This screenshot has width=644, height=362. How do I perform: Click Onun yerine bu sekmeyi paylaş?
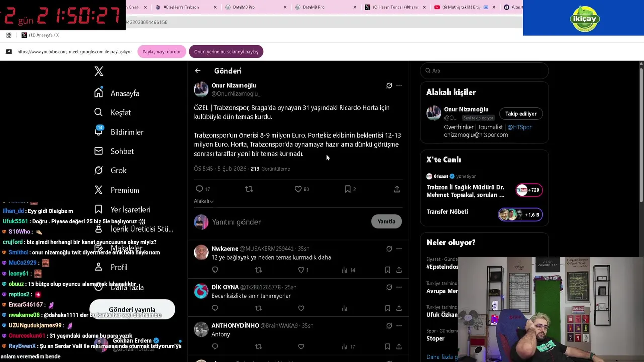click(x=226, y=52)
